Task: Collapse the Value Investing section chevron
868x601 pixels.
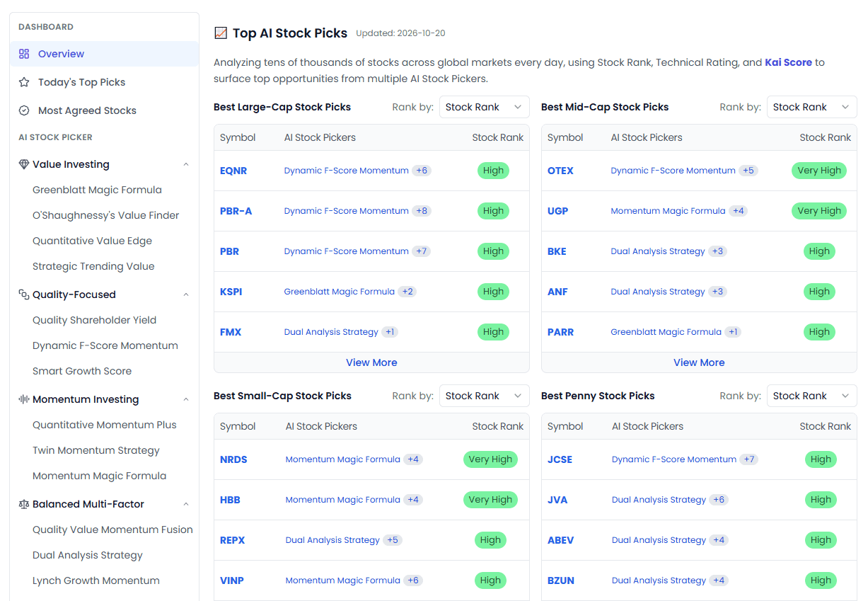Action: click(186, 164)
